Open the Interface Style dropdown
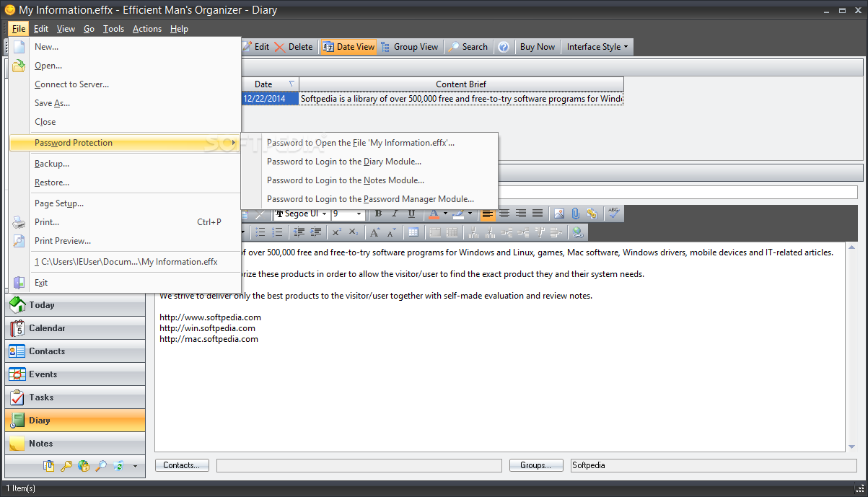The height and width of the screenshot is (497, 868). 597,47
